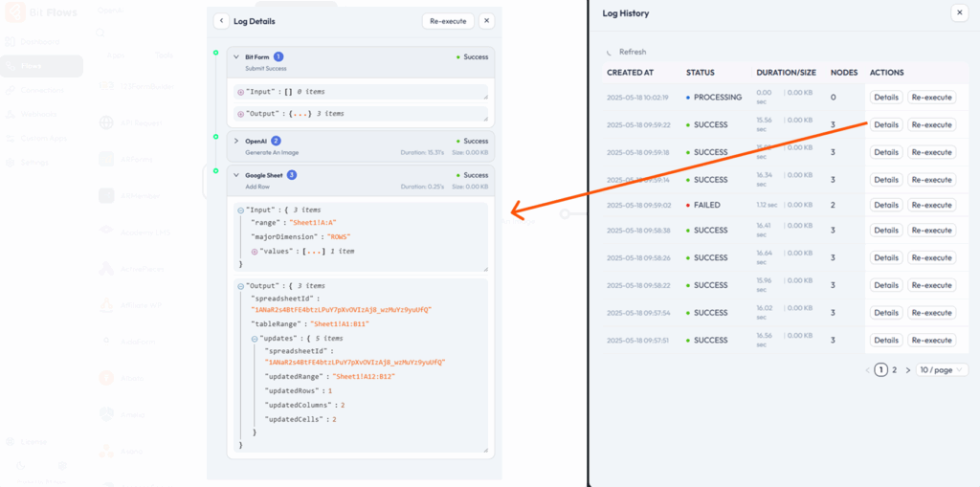This screenshot has width=980, height=487.
Task: Re-execute the 09:59:14 log
Action: (932, 180)
